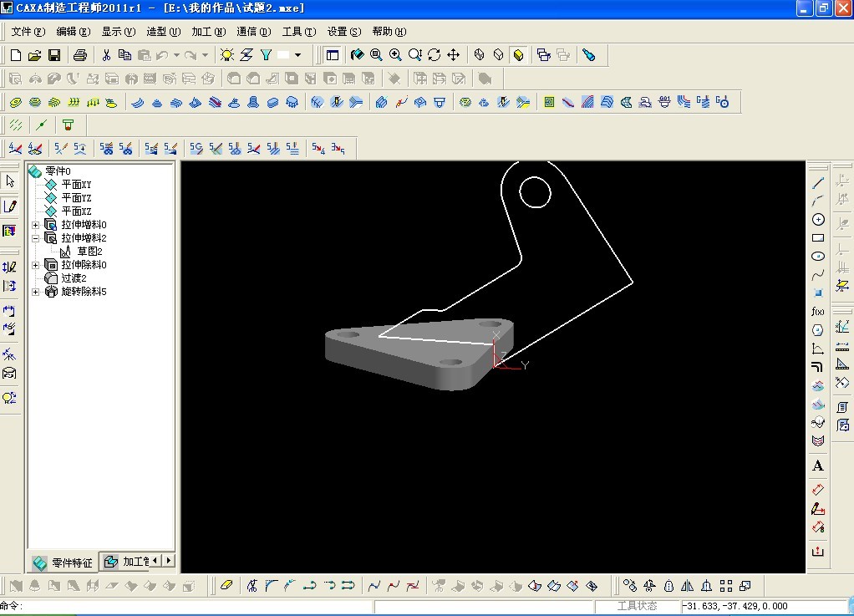Viewport: 854px width, 616px height.
Task: Open the 加工(N) menu
Action: tap(209, 32)
